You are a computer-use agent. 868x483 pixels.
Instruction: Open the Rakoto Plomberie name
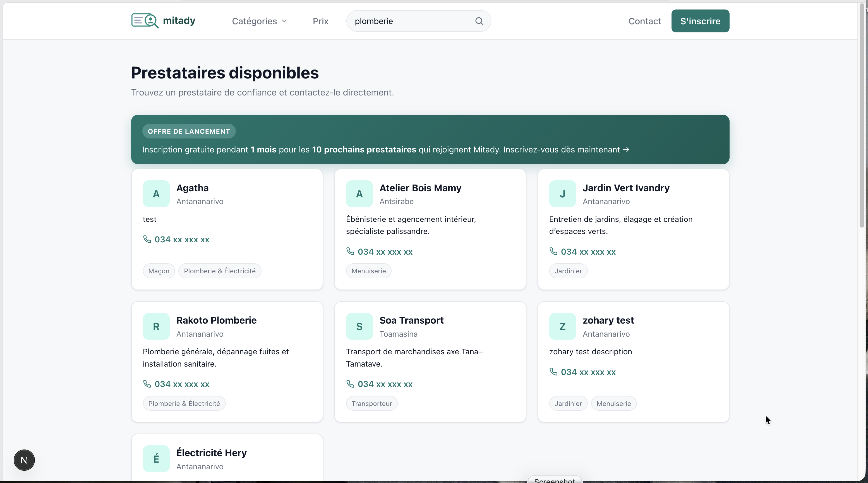pos(216,320)
